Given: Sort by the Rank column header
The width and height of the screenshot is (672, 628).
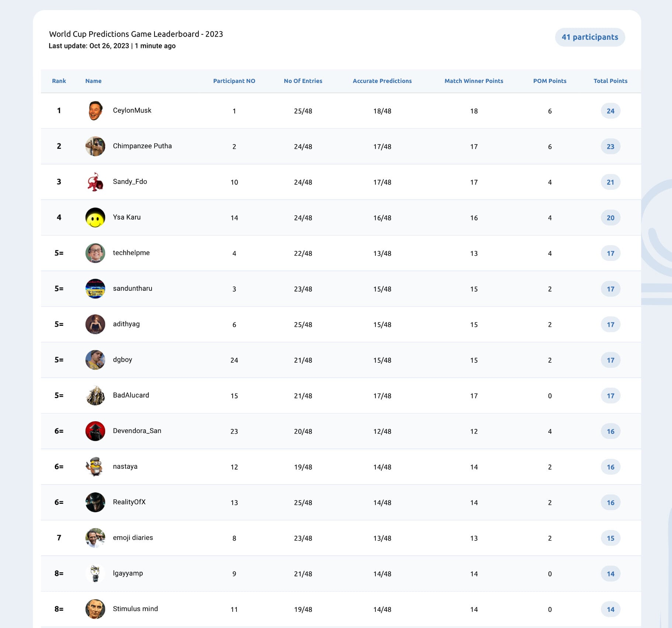Looking at the screenshot, I should pyautogui.click(x=59, y=81).
